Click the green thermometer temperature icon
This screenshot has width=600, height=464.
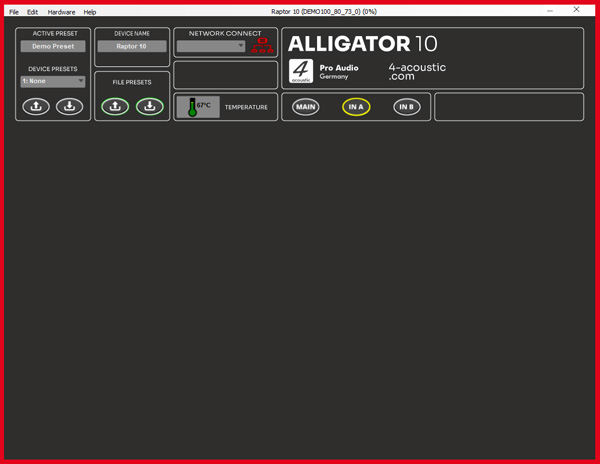coord(192,107)
